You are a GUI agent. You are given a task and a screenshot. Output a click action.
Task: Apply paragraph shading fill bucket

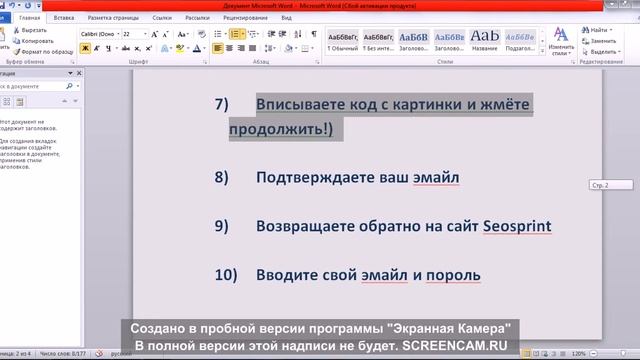289,49
